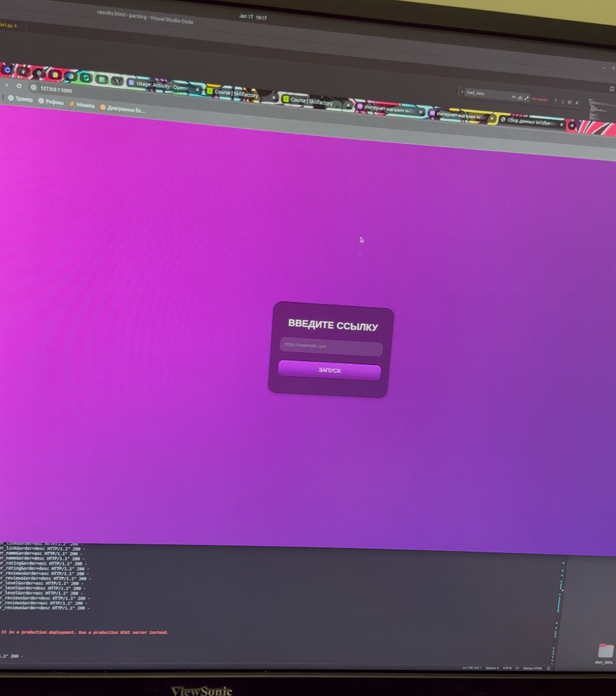This screenshot has height=696, width=616.
Task: Close the Сбор данных Wildberries tab
Action: pyautogui.click(x=562, y=125)
